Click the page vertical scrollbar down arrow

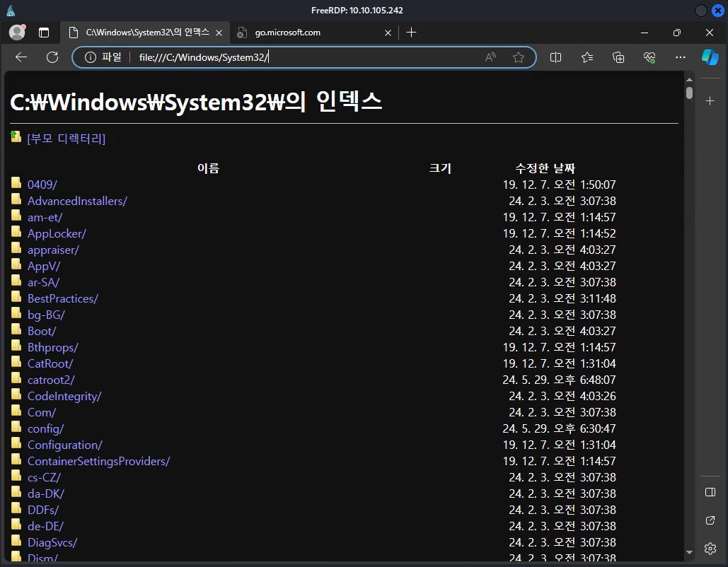(689, 552)
